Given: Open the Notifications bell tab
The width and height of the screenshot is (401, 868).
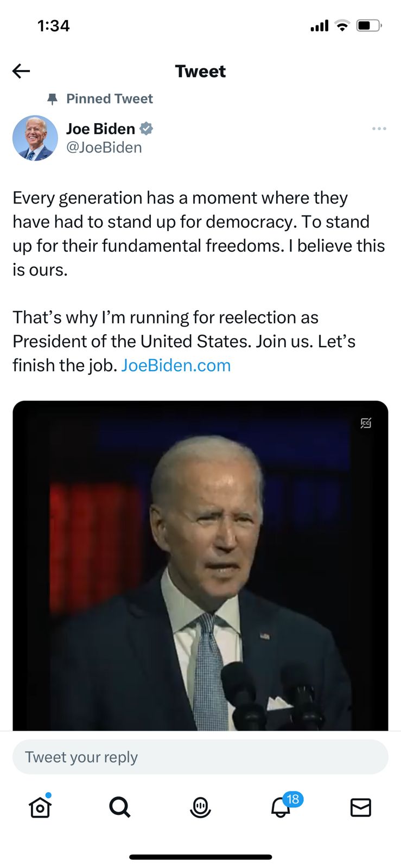Looking at the screenshot, I should click(x=280, y=808).
